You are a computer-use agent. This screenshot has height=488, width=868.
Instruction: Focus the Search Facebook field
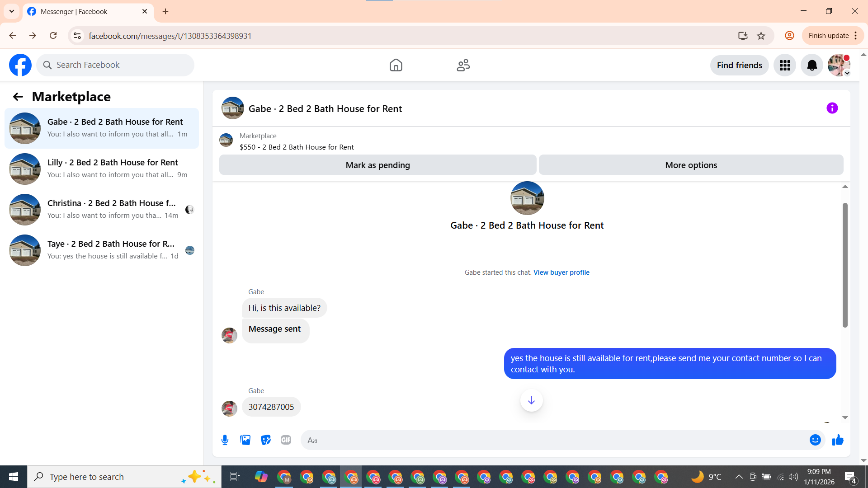pyautogui.click(x=115, y=65)
